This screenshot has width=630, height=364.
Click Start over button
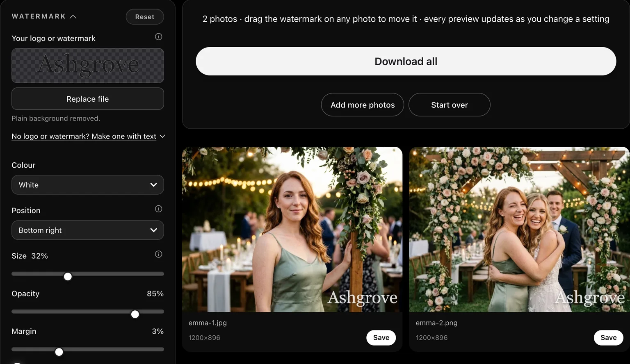[x=450, y=105]
